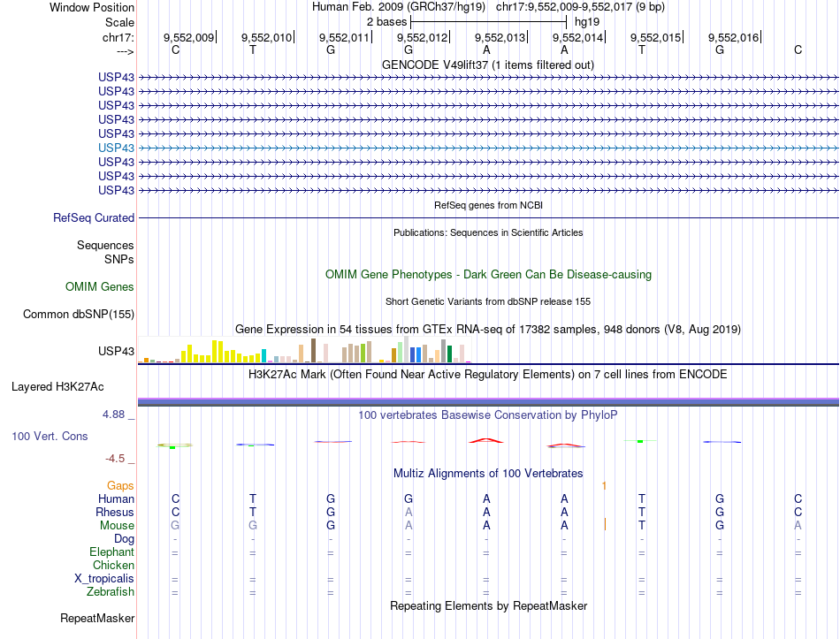Click the X_tropicalis alignment row label
840x639 pixels.
pyautogui.click(x=104, y=579)
